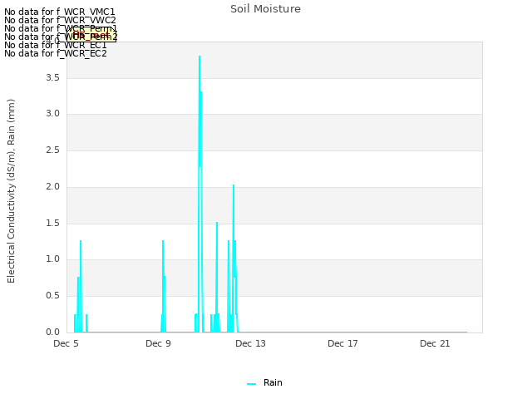This screenshot has height=399, width=532.
Task: Click the Rain legend label
Action: point(273,382)
